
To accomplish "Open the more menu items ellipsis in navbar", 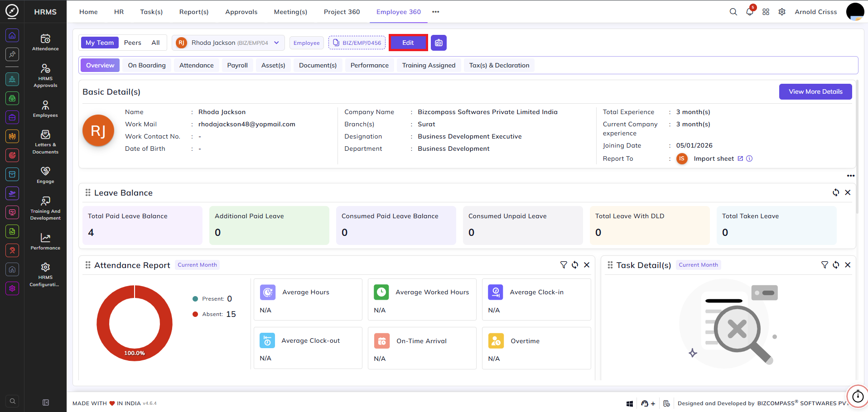I will coord(435,12).
